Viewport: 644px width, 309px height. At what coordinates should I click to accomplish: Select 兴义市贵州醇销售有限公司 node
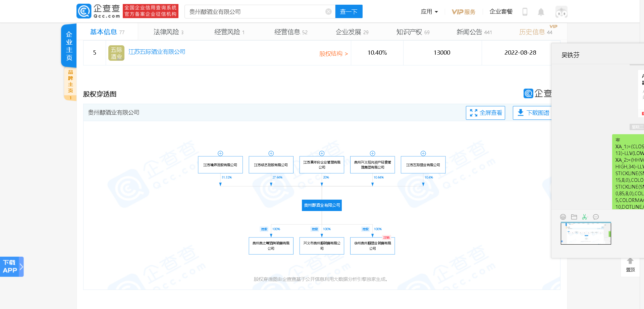tap(322, 246)
